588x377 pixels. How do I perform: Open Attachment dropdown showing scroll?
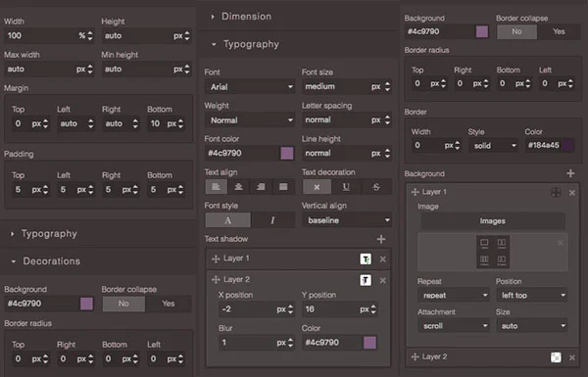point(454,326)
